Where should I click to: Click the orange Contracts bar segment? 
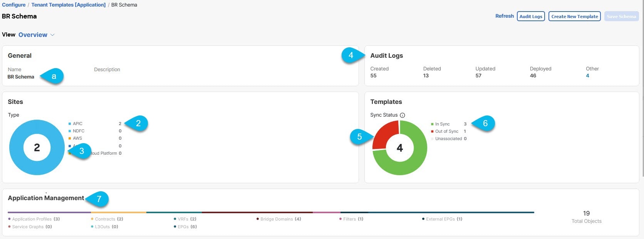(119, 212)
